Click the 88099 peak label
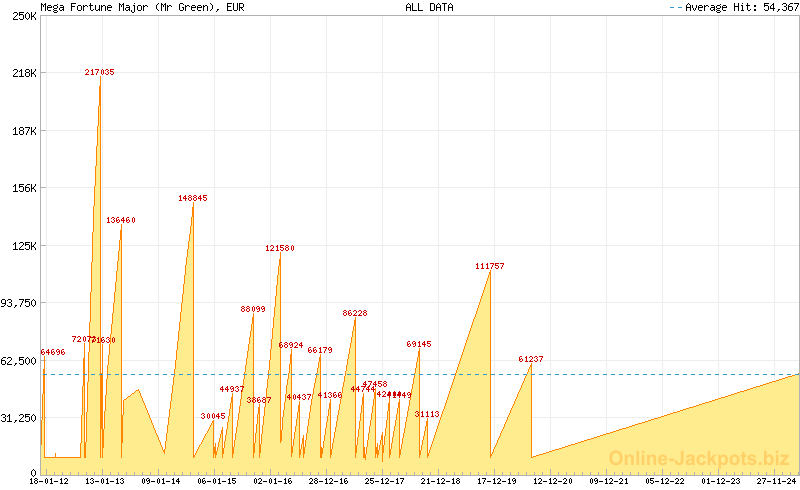The width and height of the screenshot is (800, 490). click(253, 309)
